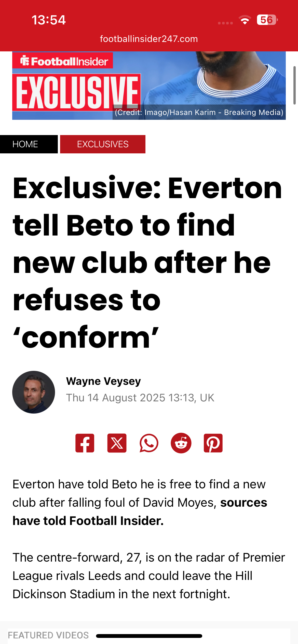Share article via WhatsApp

click(x=149, y=443)
